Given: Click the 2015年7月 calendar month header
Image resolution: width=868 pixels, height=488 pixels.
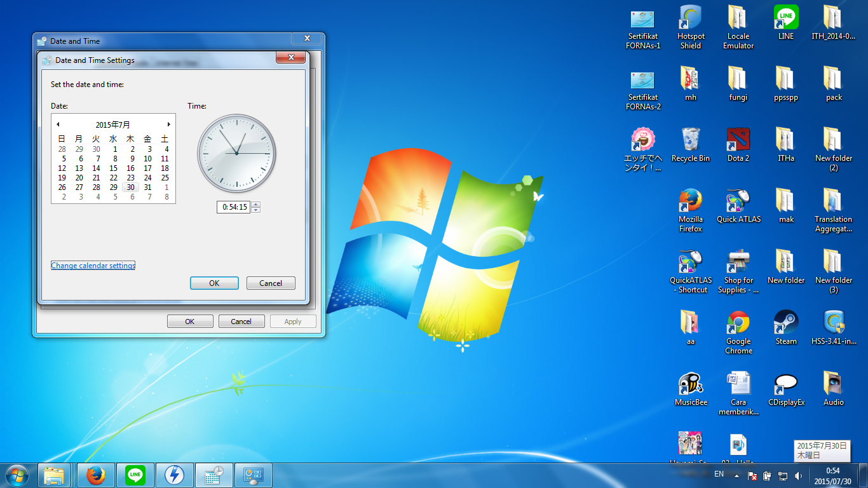Looking at the screenshot, I should [x=113, y=125].
